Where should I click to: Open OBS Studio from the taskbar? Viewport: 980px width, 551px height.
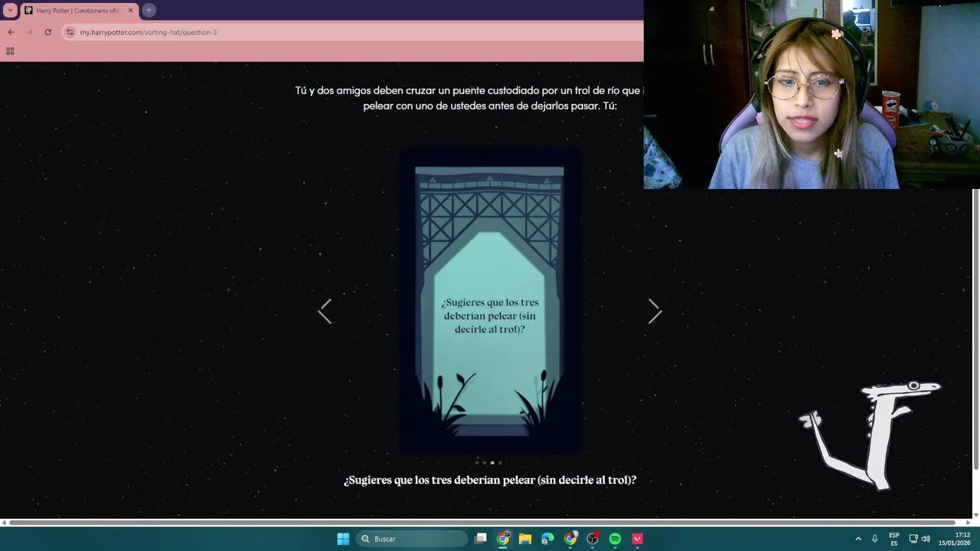point(593,539)
